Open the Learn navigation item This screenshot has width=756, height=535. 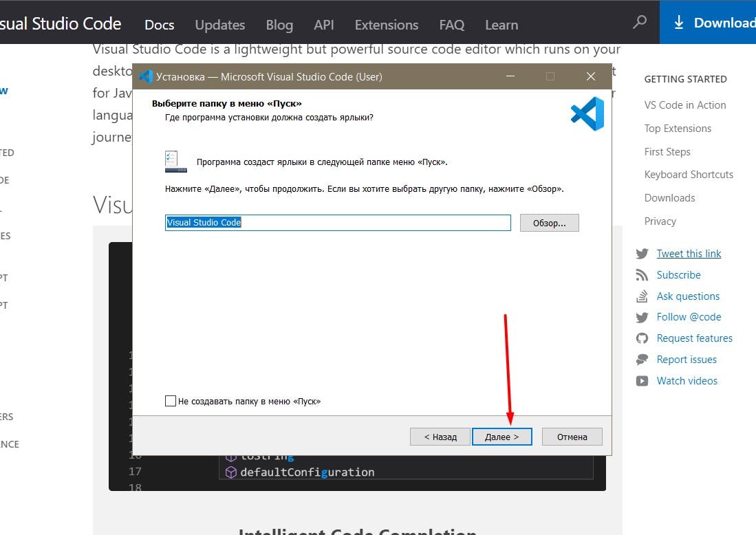501,25
